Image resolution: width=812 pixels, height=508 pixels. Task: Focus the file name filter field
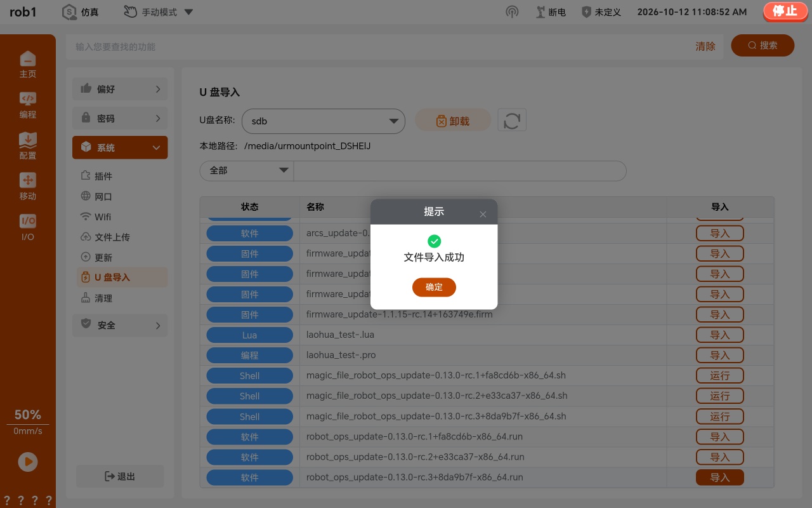click(x=460, y=171)
